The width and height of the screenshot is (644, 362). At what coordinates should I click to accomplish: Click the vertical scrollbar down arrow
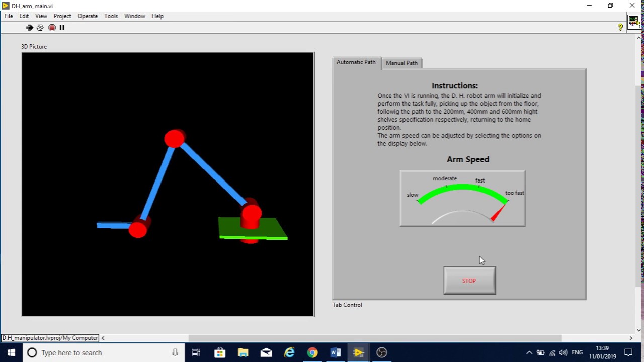coord(639,330)
